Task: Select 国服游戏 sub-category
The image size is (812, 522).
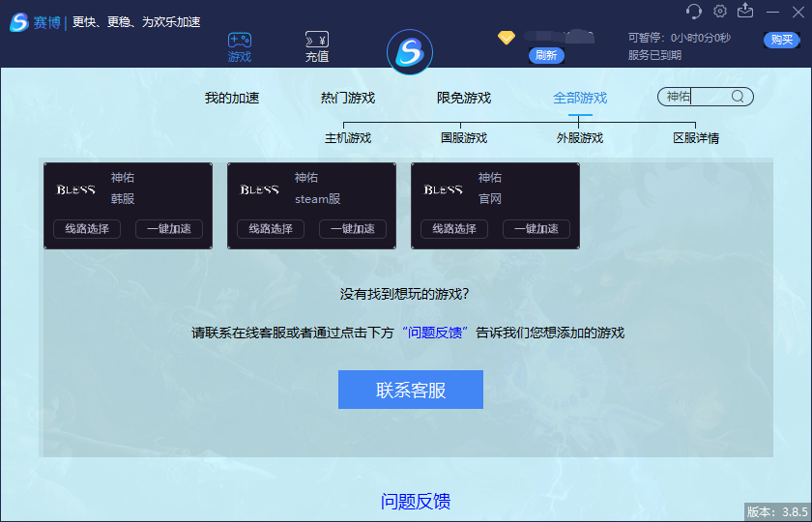Action: 464,138
